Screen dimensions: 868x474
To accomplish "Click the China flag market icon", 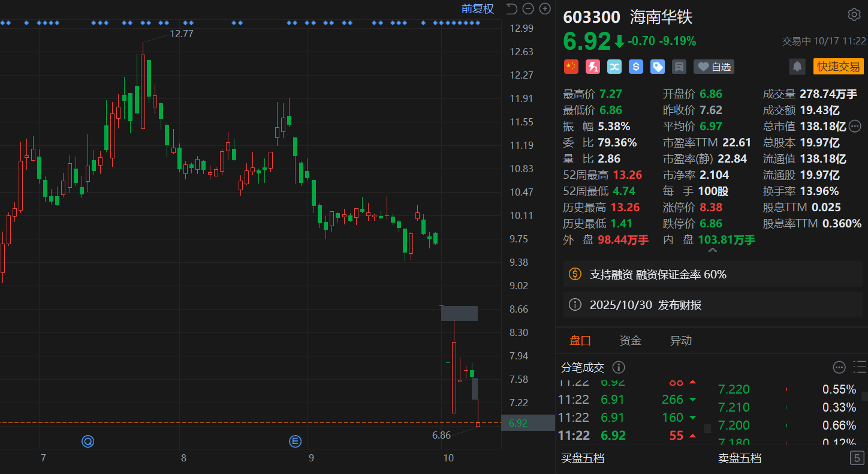I will click(x=571, y=67).
